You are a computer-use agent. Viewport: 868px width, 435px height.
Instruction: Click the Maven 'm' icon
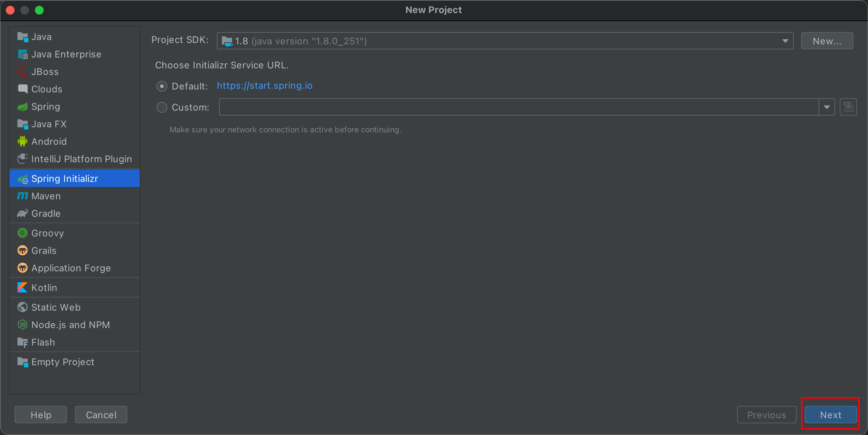[23, 196]
